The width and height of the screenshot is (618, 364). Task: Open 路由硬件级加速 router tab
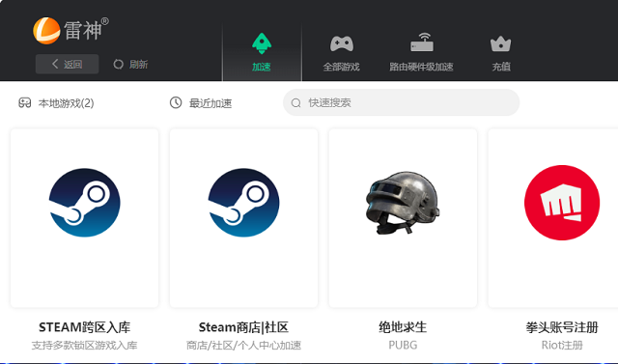[x=421, y=53]
